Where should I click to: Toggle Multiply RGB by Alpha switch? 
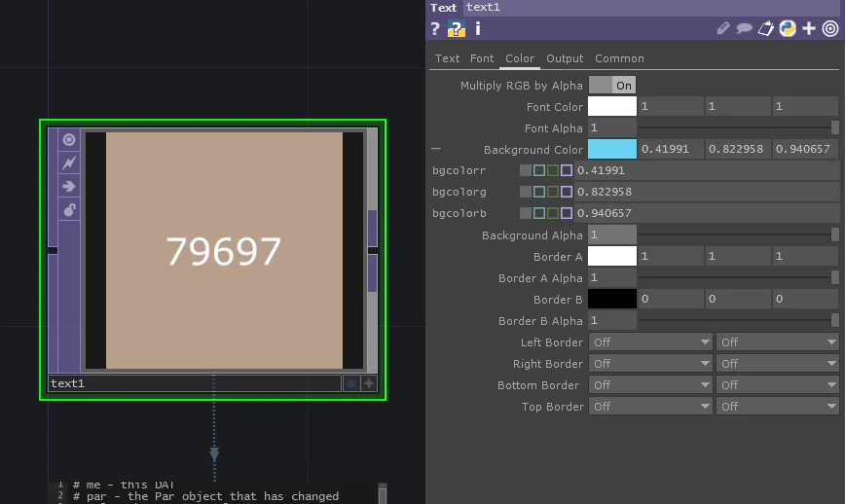612,85
